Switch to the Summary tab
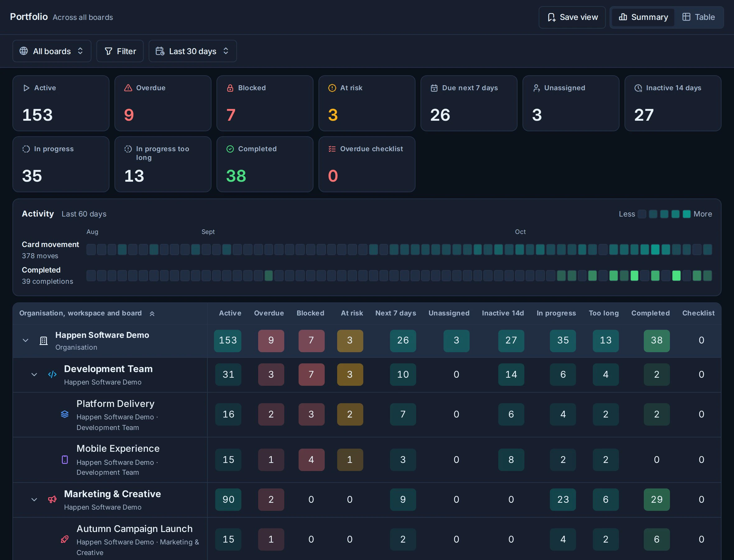 pos(643,17)
